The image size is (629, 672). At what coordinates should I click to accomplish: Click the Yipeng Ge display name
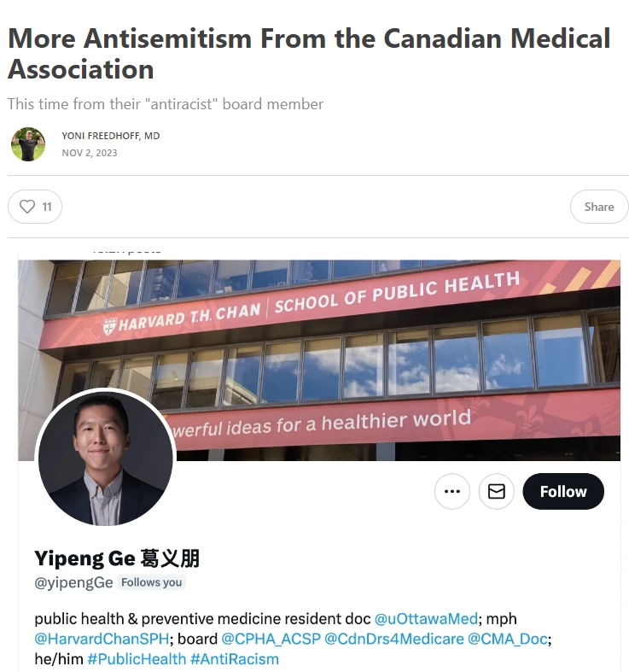(x=117, y=558)
